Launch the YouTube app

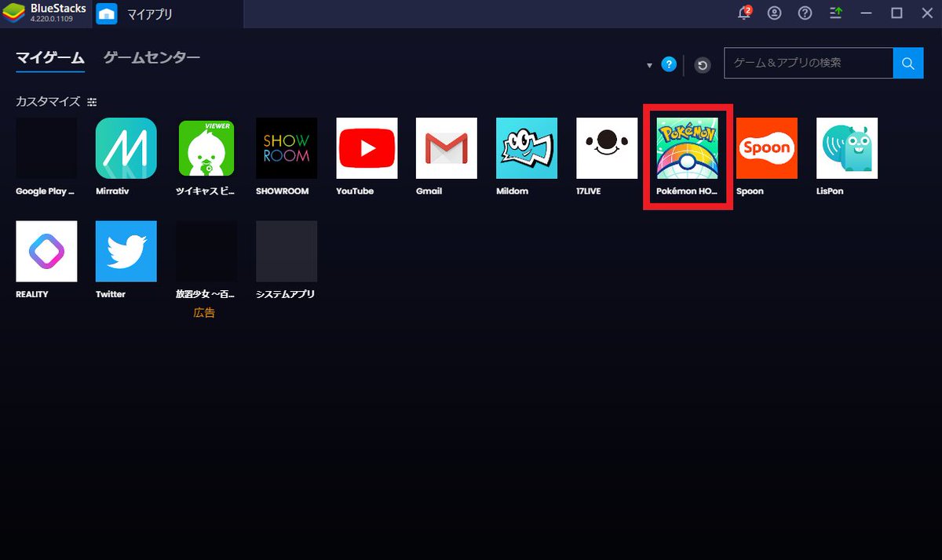(x=367, y=148)
